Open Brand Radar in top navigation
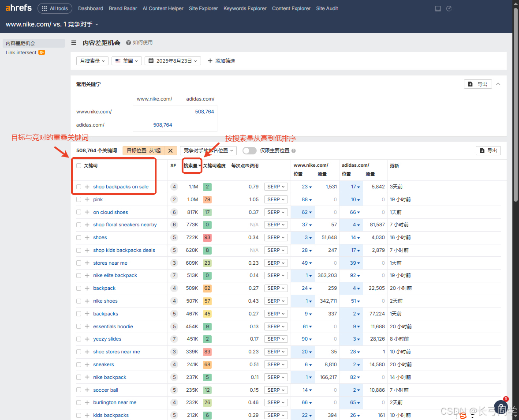 123,8
